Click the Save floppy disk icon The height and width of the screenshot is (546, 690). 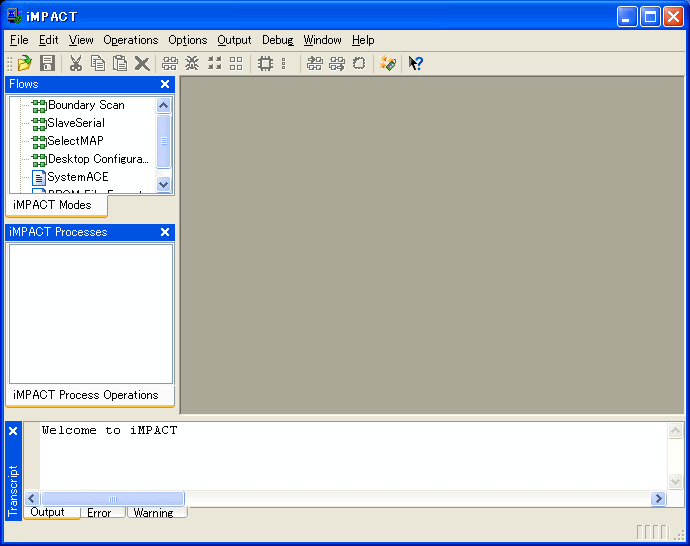click(47, 64)
